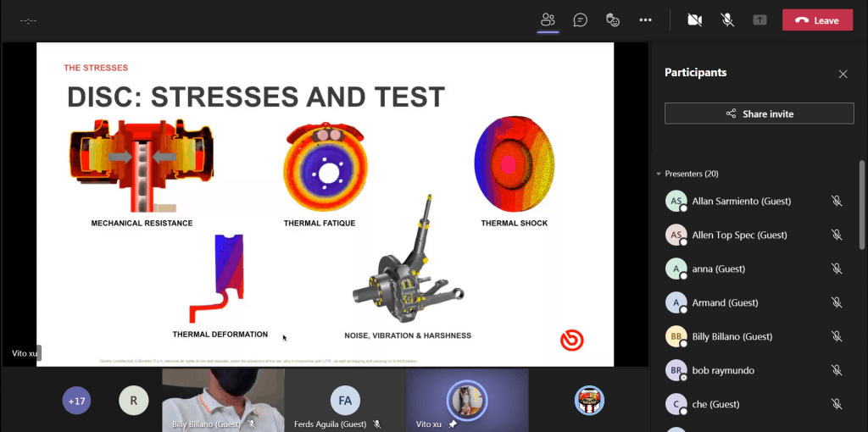Click the show participants icon in toolbar
868x432 pixels.
point(548,20)
